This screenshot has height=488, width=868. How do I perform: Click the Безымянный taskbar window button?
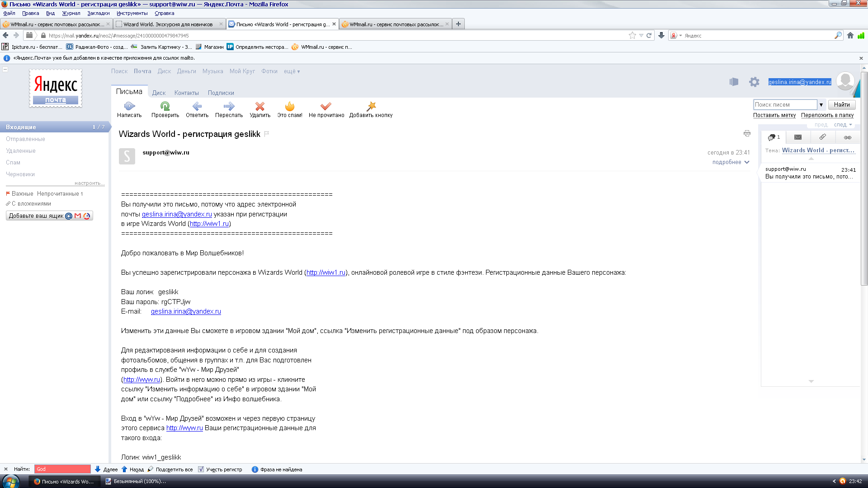pyautogui.click(x=136, y=482)
